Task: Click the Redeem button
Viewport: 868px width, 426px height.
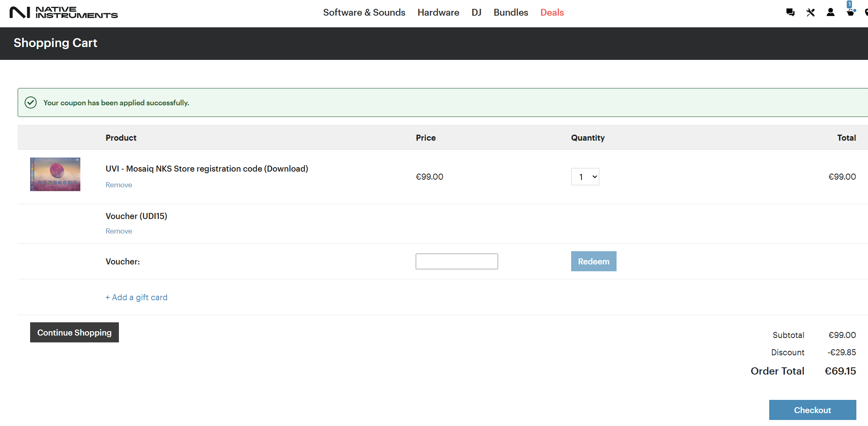Action: point(594,261)
